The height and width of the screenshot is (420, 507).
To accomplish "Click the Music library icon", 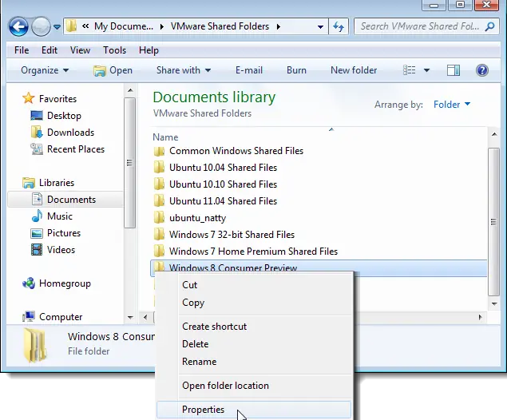I will coord(37,216).
